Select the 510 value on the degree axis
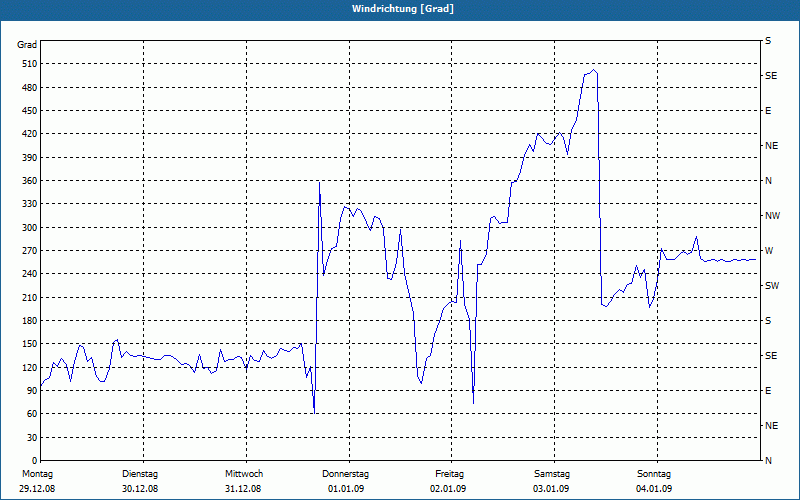This screenshot has width=800, height=500. 31,64
